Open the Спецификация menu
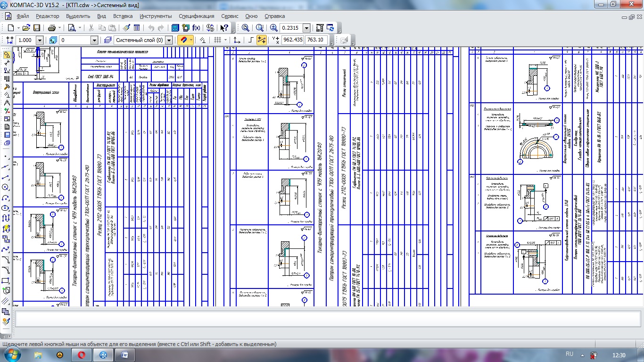The height and width of the screenshot is (362, 644). click(197, 16)
